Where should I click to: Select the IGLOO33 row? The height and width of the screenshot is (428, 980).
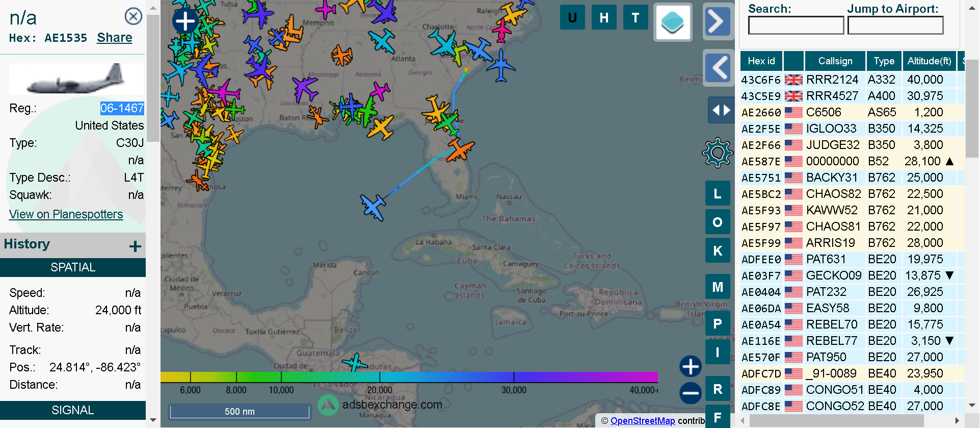click(x=852, y=129)
